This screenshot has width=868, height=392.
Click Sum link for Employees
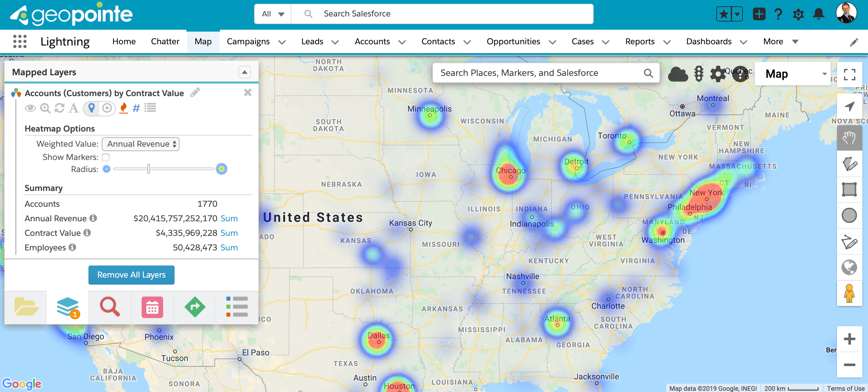[229, 248]
